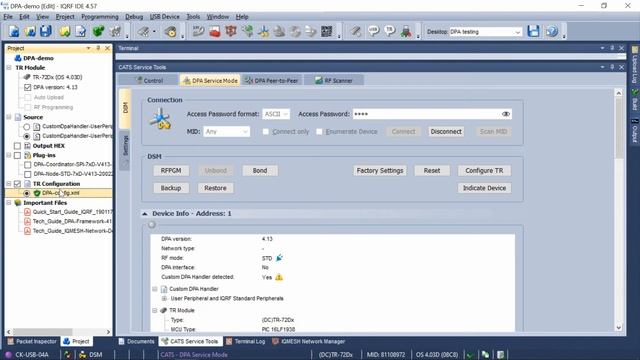This screenshot has width=640, height=360.
Task: Click the first speech-bubble toolbar icon
Action: click(373, 31)
